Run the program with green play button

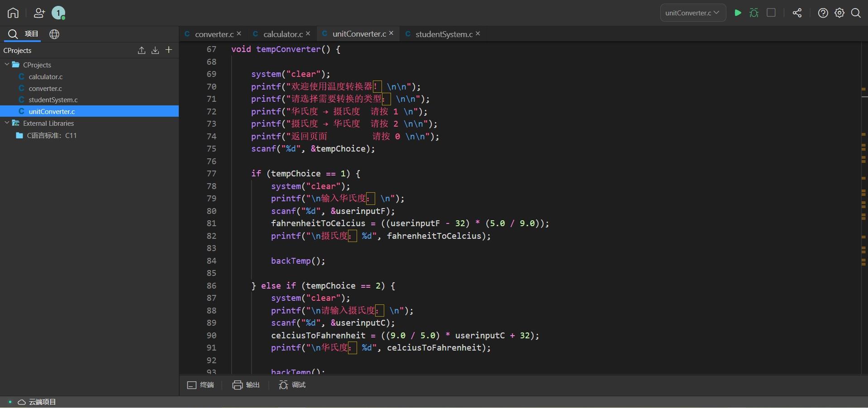[x=738, y=13]
